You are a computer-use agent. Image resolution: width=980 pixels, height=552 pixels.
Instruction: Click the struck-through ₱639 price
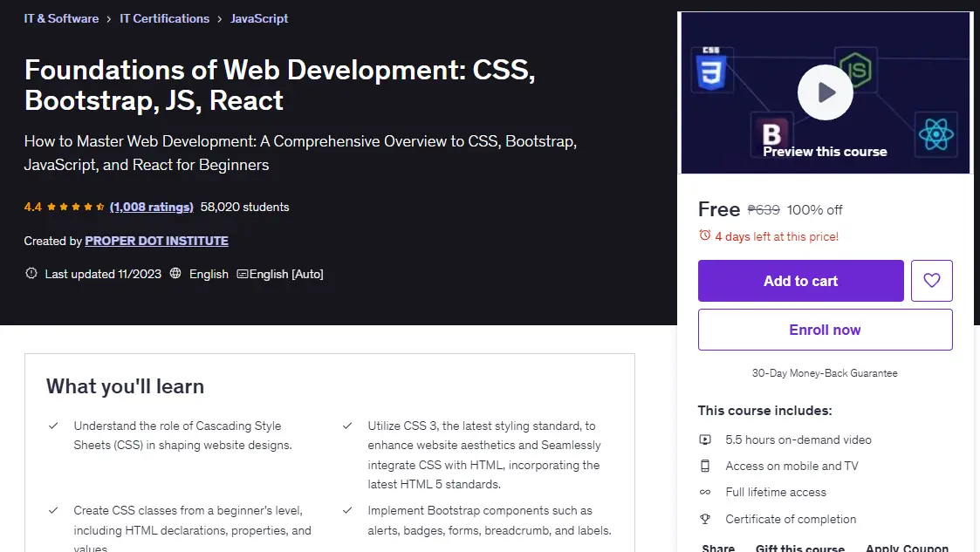[x=764, y=210]
